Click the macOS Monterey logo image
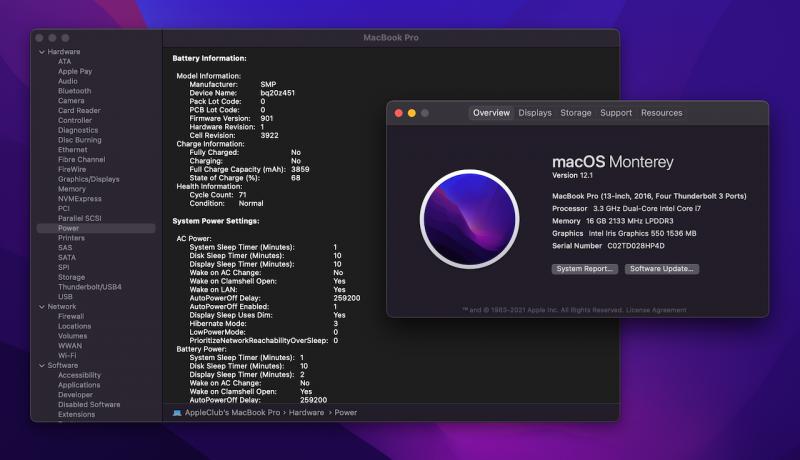 click(470, 217)
